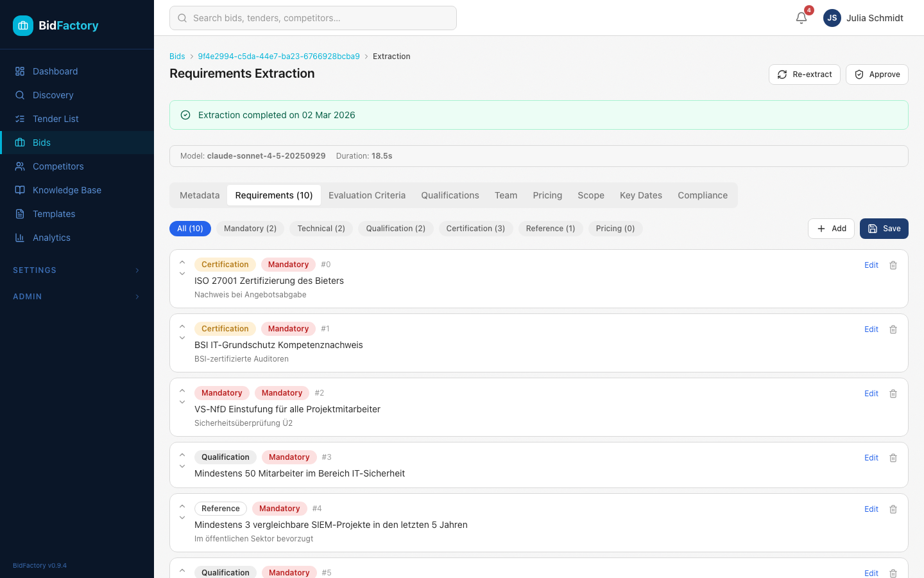Open Julia Schmidt's JS avatar
This screenshot has width=924, height=578.
click(x=832, y=18)
